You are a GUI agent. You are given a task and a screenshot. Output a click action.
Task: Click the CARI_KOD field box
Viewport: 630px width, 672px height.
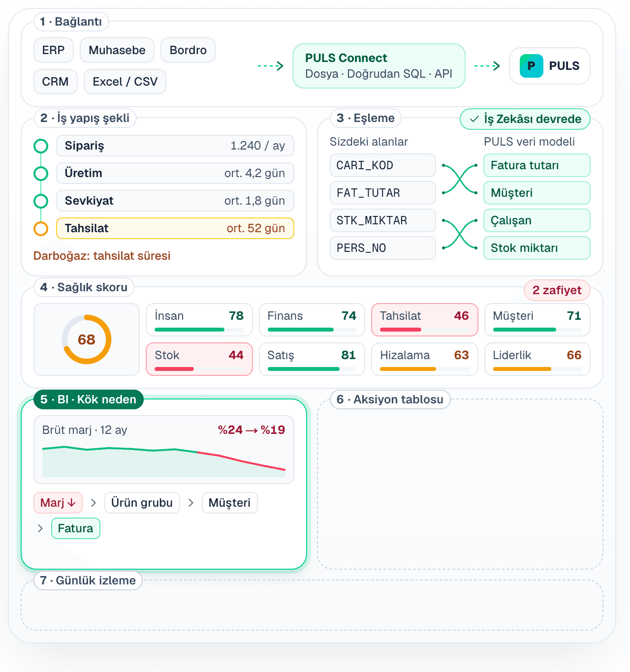tap(383, 165)
